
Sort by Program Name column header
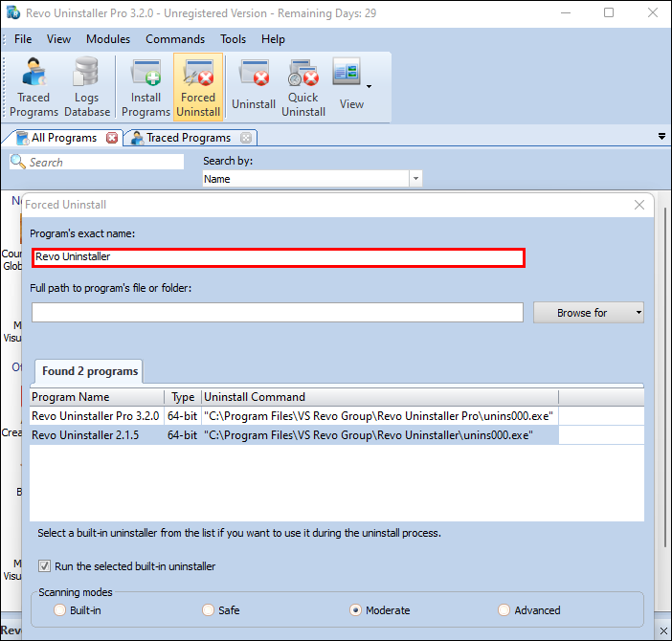97,397
